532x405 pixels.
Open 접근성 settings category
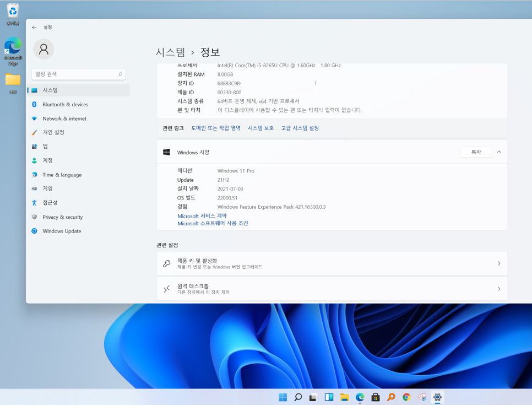coord(78,203)
